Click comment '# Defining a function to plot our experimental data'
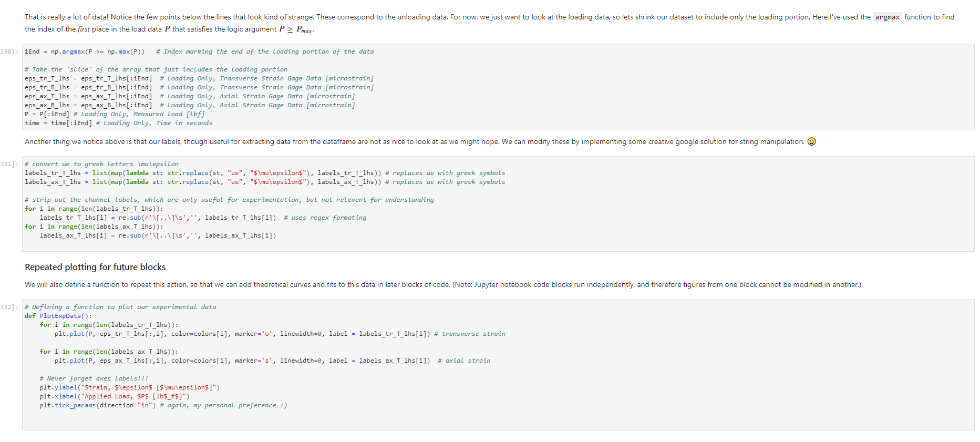Viewport: 980px width, 442px height. click(120, 307)
